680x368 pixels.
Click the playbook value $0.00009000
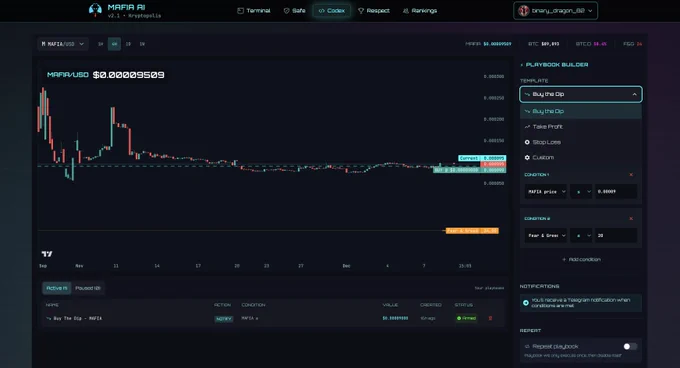point(395,318)
